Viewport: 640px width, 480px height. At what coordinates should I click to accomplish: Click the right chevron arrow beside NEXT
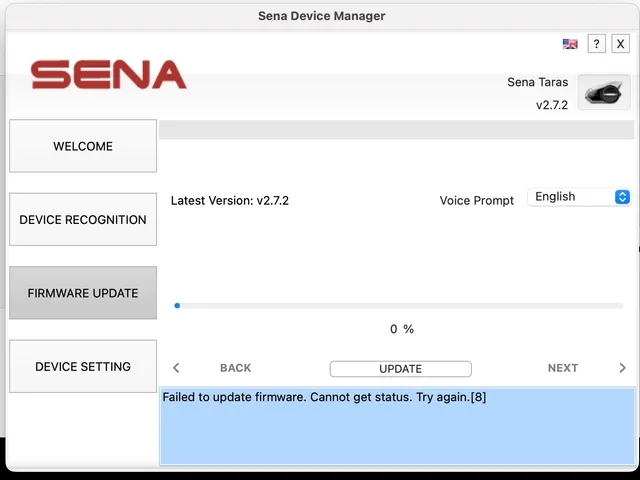(622, 368)
